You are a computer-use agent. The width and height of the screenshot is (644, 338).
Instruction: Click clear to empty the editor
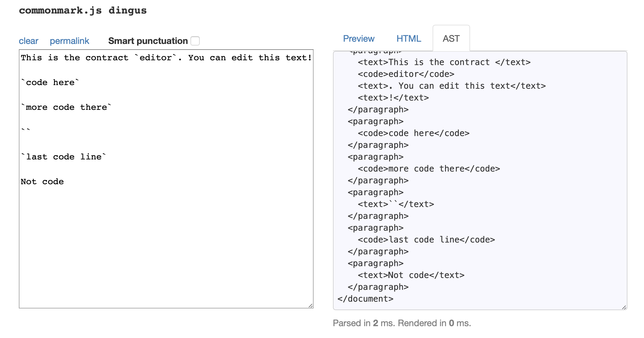29,41
